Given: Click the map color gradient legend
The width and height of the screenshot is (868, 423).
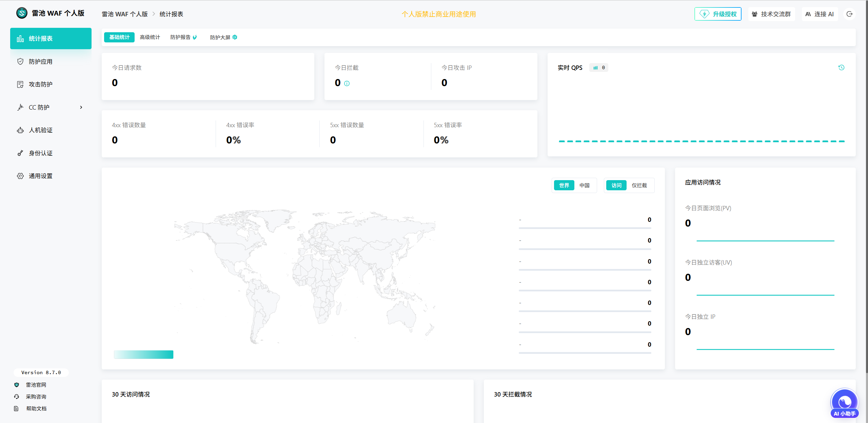Looking at the screenshot, I should coord(143,354).
